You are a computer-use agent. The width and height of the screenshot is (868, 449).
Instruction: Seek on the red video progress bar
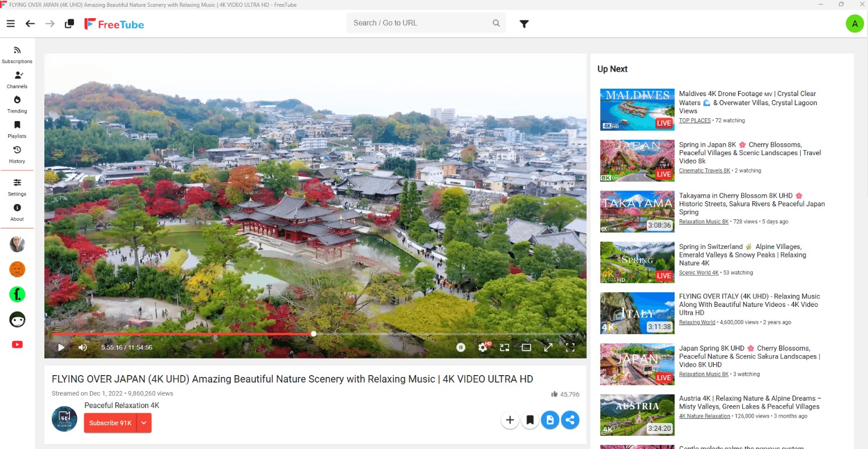click(x=316, y=334)
